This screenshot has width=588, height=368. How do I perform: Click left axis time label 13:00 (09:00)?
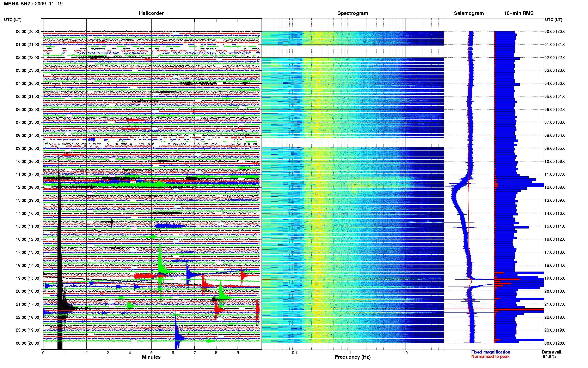coord(28,200)
